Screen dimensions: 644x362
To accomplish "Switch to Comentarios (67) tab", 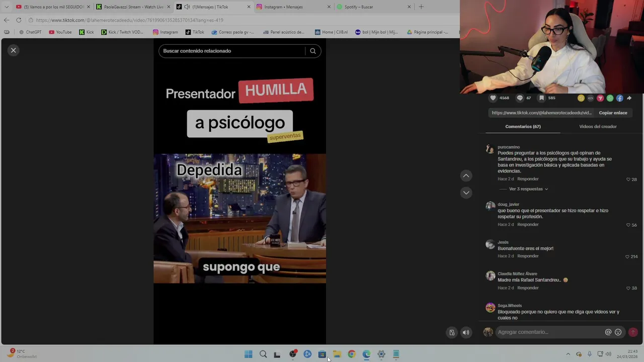I will click(523, 127).
